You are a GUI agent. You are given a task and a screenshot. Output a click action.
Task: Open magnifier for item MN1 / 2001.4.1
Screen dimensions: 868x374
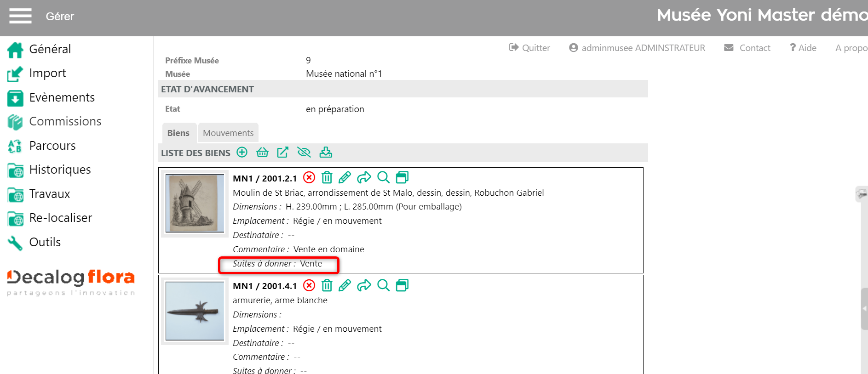point(383,286)
